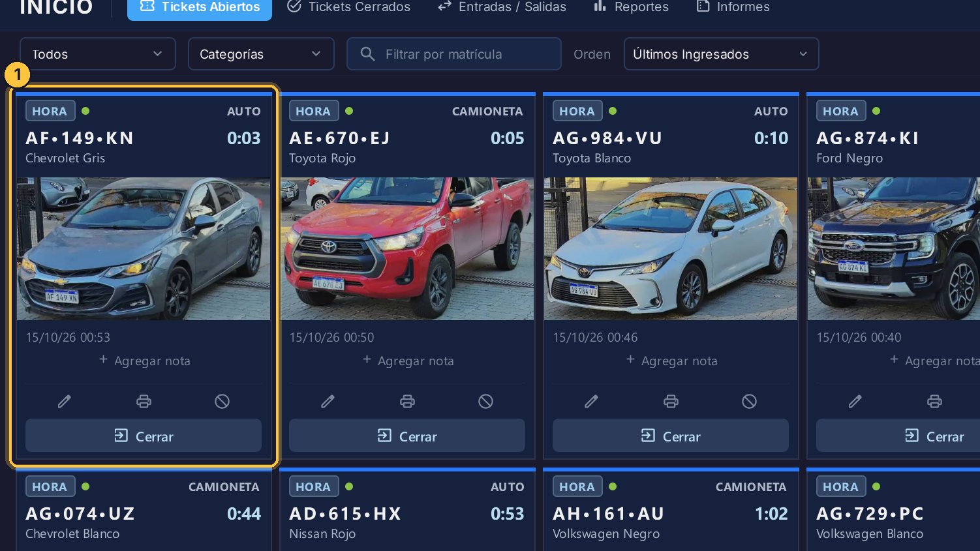Screen dimensions: 980x551
Task: Cancel the AF•149•KN ticket with ban icon
Action: pos(222,401)
